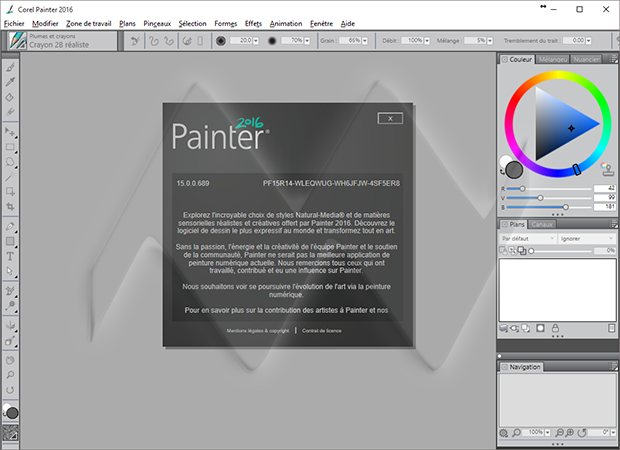Screen dimensions: 620x450
Task: Select the Shape Selection arrow tool
Action: 10,272
